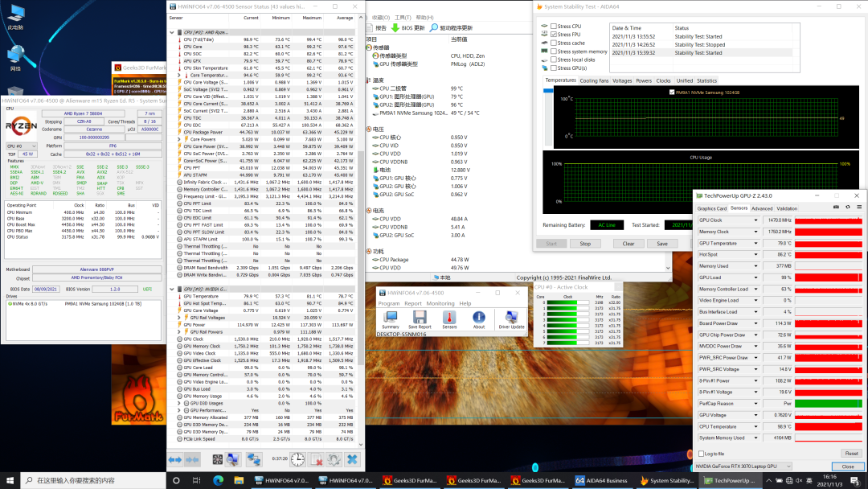
Task: Open Advanced tab in GPU-Z
Action: point(762,209)
